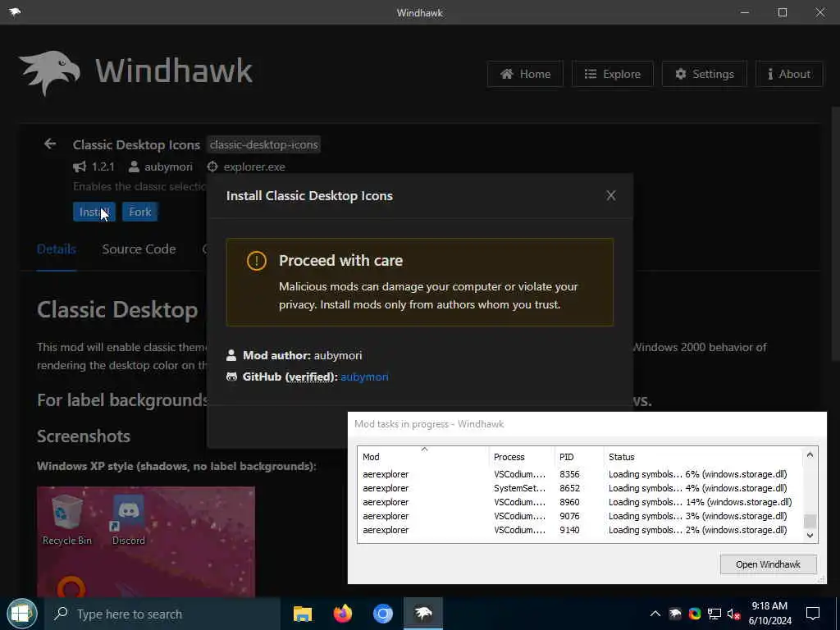The height and width of the screenshot is (630, 840).
Task: Select the aerexplorer row with PID 9140
Action: coord(580,530)
